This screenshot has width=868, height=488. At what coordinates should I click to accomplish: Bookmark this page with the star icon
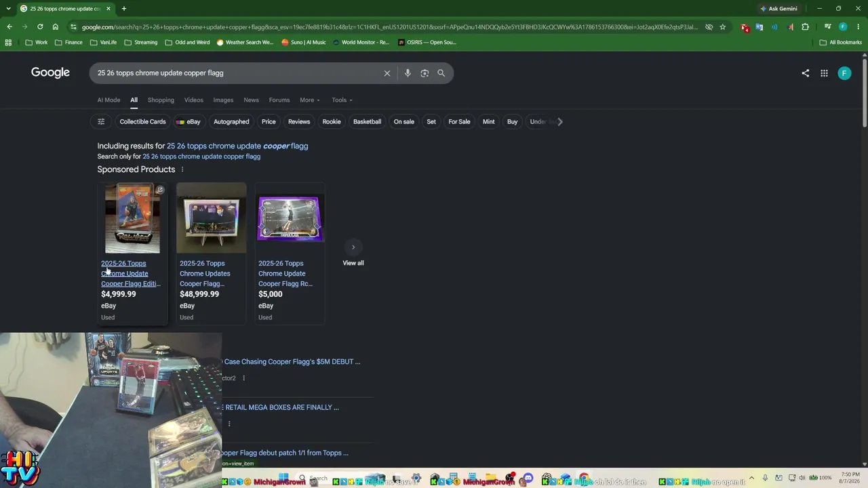click(722, 27)
